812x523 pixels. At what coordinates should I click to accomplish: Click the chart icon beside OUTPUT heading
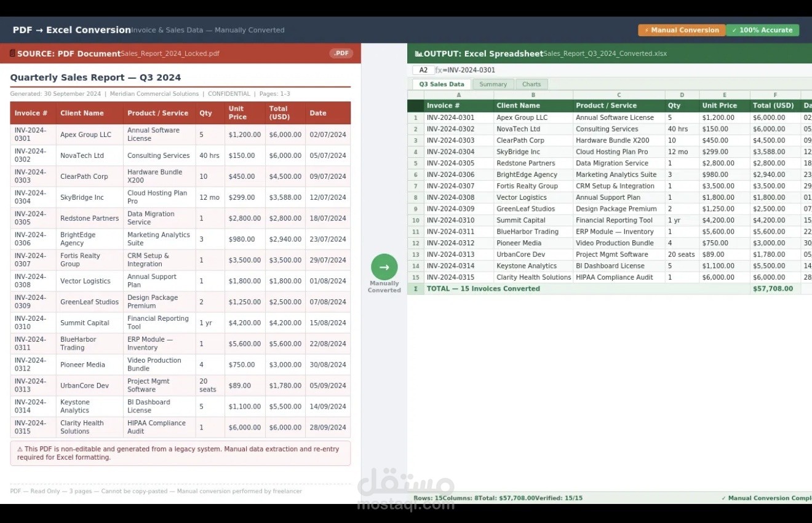(x=419, y=53)
